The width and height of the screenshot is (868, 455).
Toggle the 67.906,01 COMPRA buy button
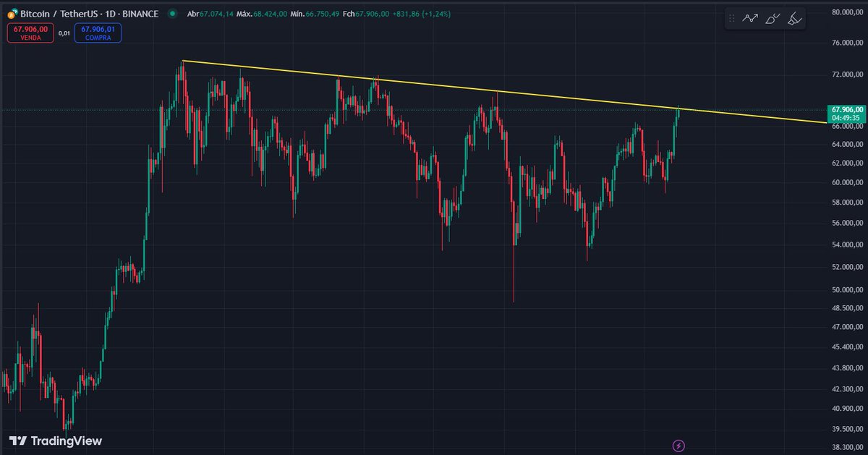click(x=96, y=31)
